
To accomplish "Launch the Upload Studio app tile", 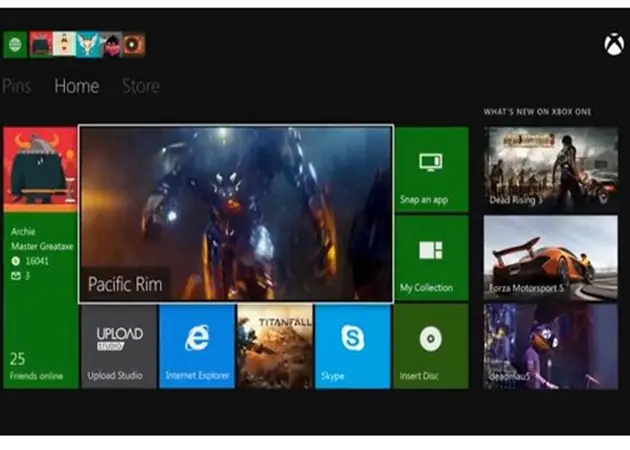I will (119, 346).
